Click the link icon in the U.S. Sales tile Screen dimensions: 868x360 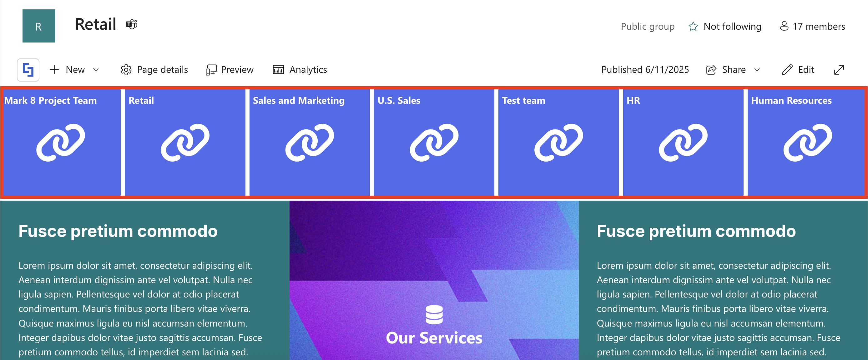click(x=434, y=142)
